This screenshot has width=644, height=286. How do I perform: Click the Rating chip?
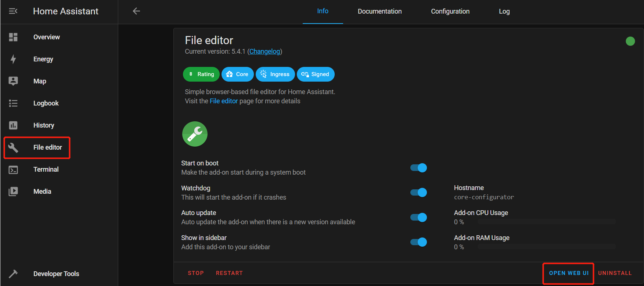click(x=201, y=74)
